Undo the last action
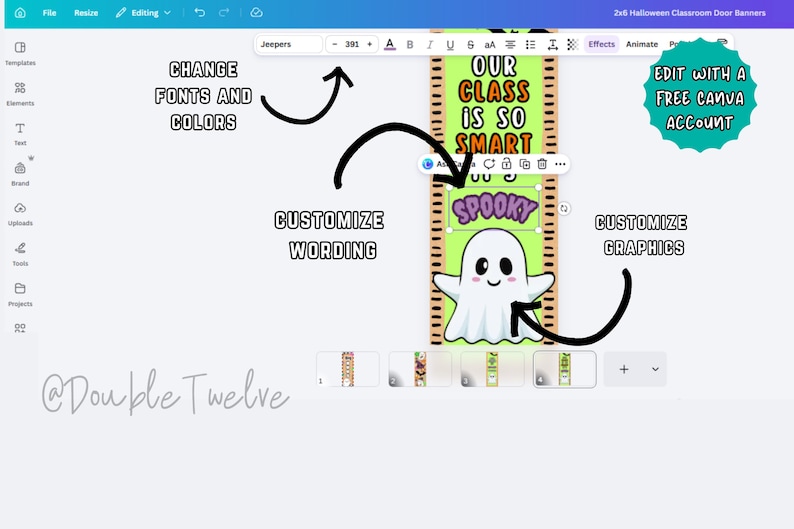 (200, 13)
